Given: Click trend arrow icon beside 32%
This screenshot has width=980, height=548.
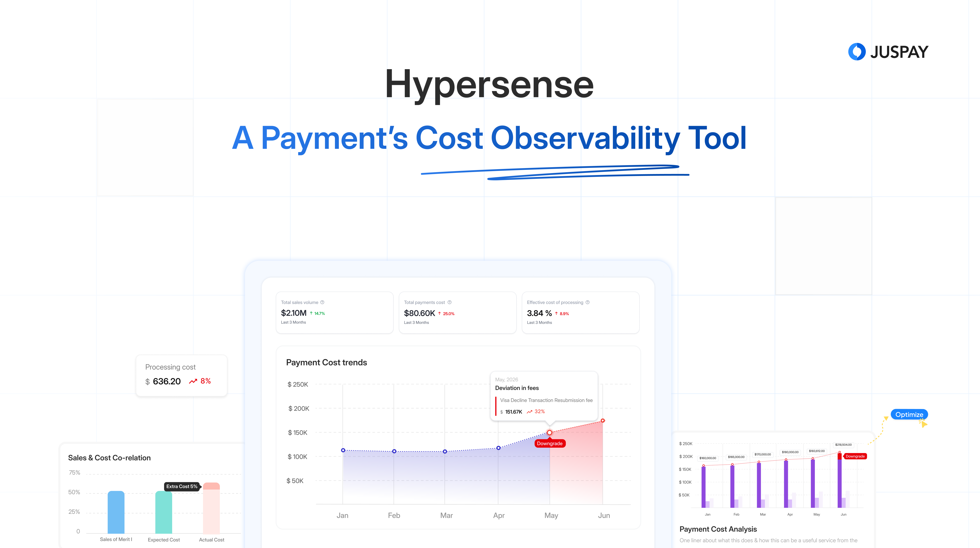Looking at the screenshot, I should tap(529, 412).
